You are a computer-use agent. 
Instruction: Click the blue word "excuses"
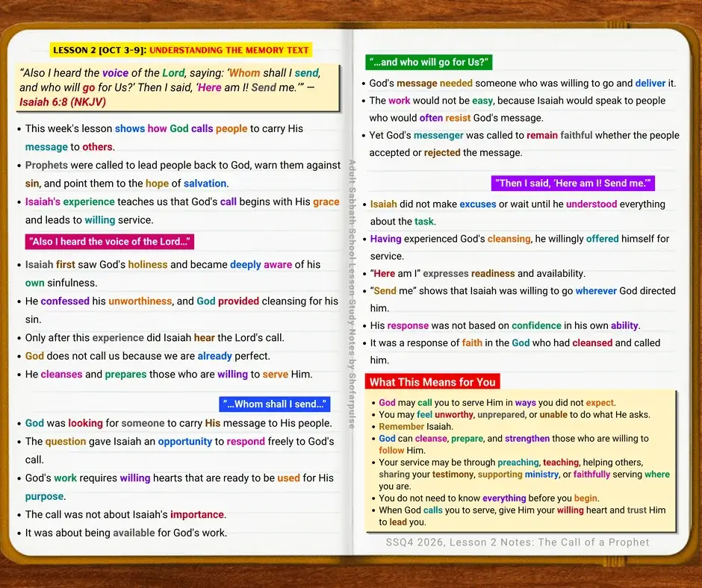[x=478, y=204]
